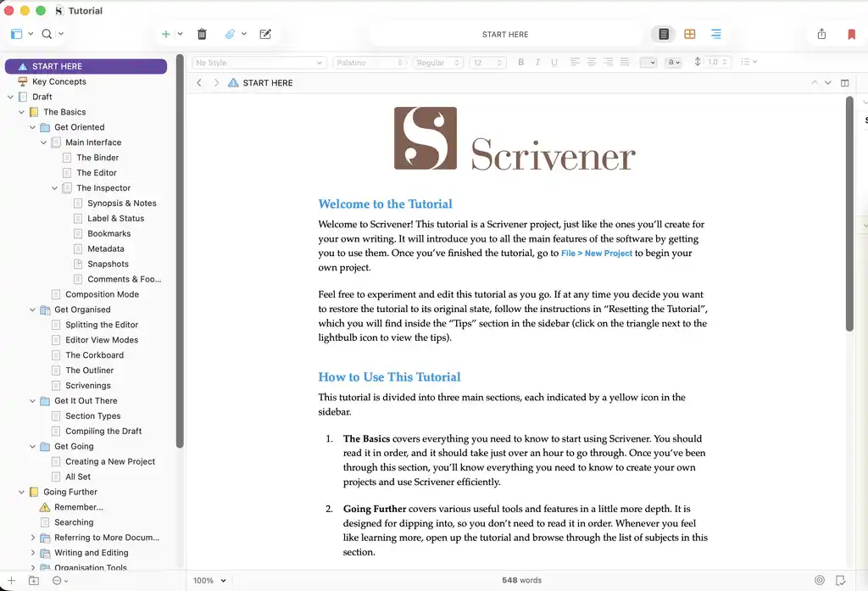Open the Regular typeface dropdown
868x591 pixels.
(438, 63)
